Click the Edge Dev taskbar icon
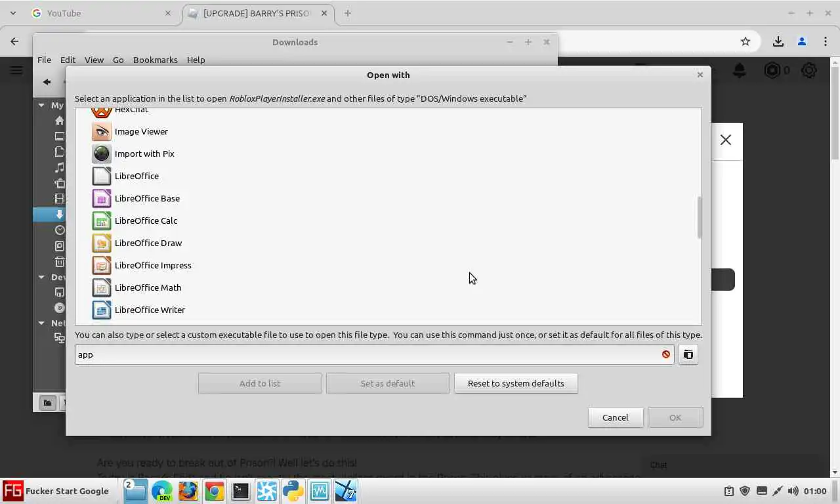Screen dimensions: 840x504 pos(162,491)
